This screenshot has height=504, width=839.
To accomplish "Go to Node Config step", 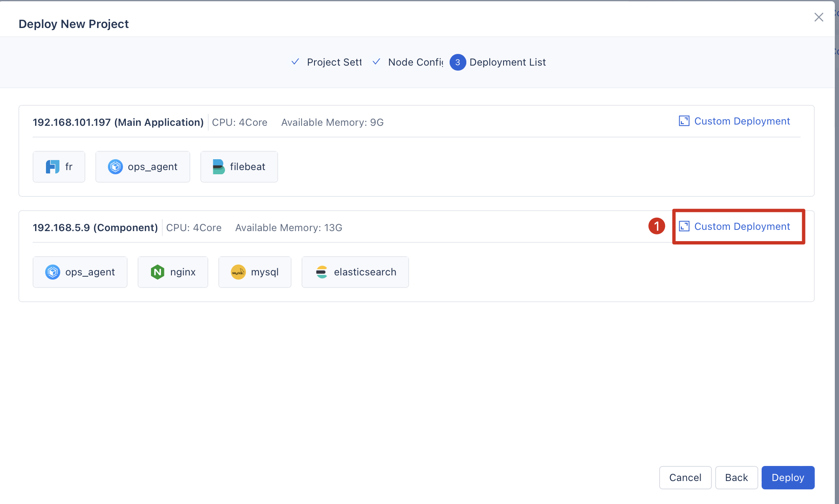I will click(415, 62).
